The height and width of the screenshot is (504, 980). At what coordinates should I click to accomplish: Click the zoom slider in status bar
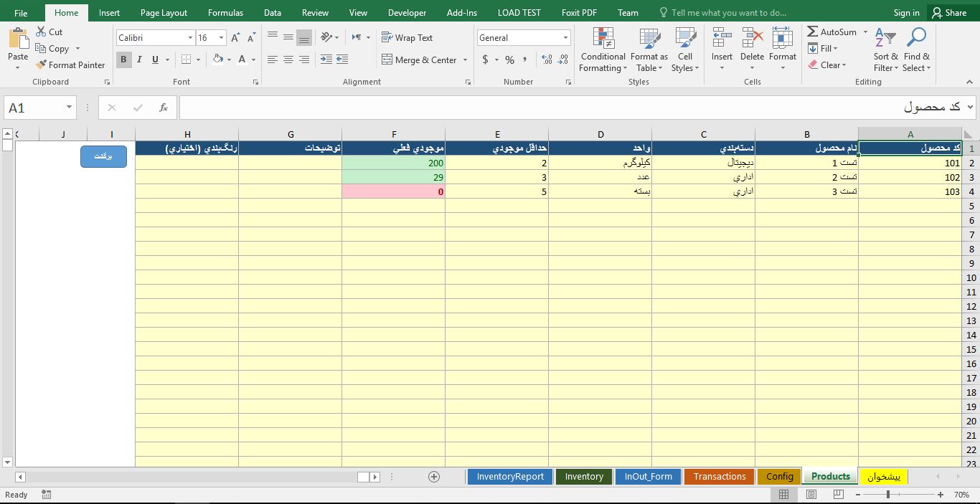887,495
